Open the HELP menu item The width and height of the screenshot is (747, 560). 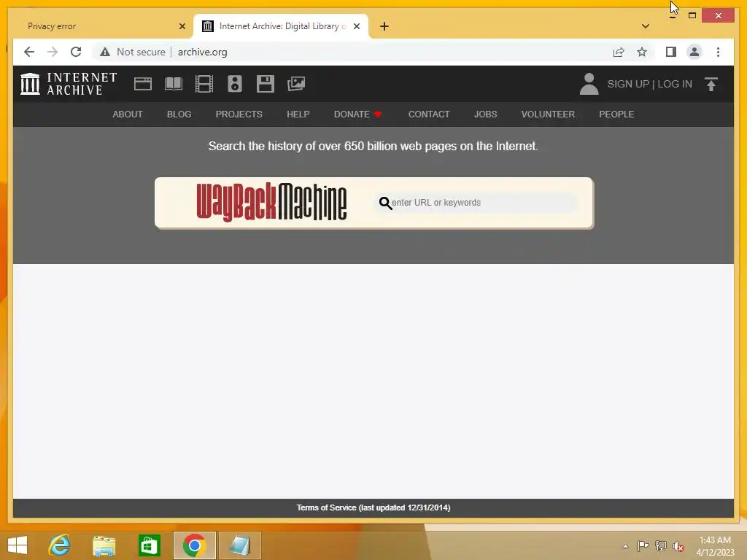[x=298, y=114]
